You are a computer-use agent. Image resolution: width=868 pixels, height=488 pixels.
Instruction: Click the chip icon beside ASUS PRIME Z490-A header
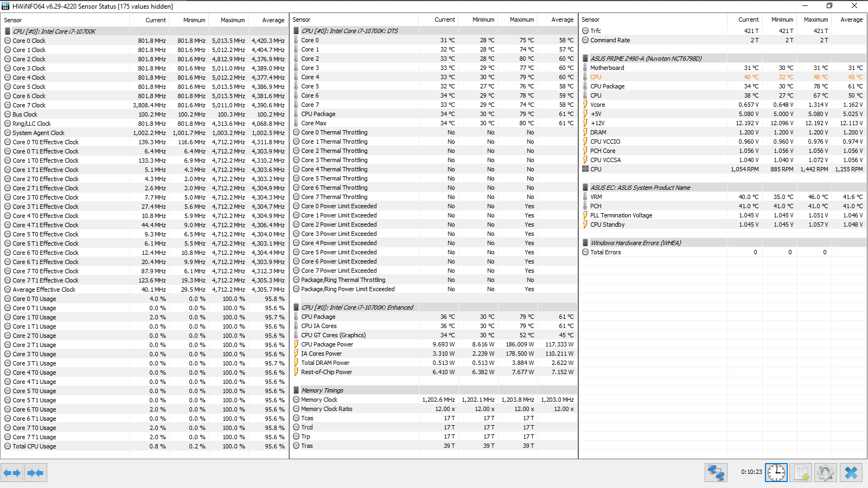point(585,59)
